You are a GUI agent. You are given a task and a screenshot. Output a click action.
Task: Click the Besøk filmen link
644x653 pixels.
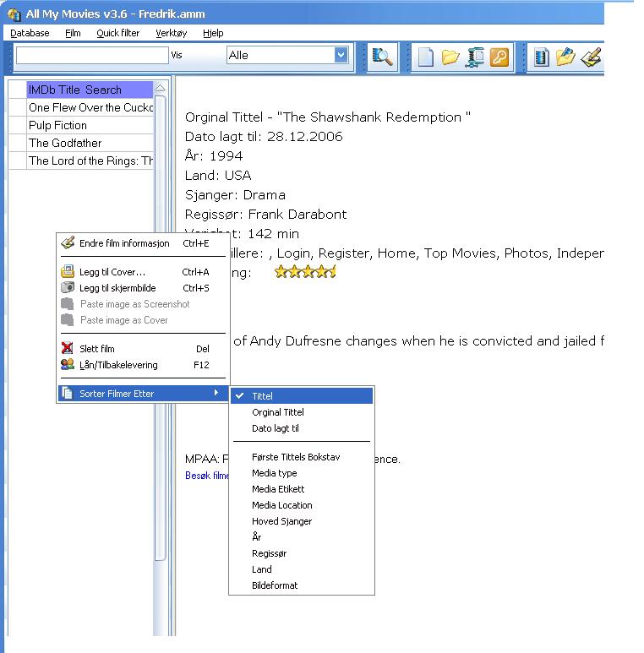tap(206, 475)
